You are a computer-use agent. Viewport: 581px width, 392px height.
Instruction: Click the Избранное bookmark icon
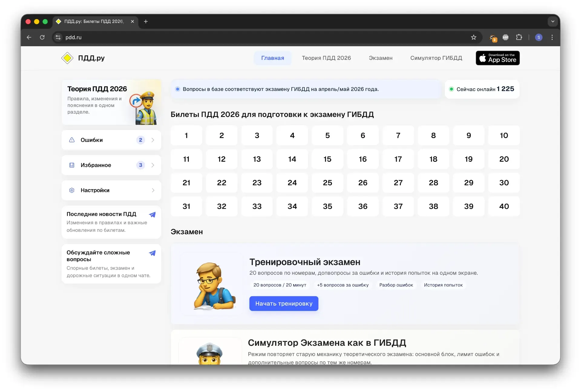point(72,165)
